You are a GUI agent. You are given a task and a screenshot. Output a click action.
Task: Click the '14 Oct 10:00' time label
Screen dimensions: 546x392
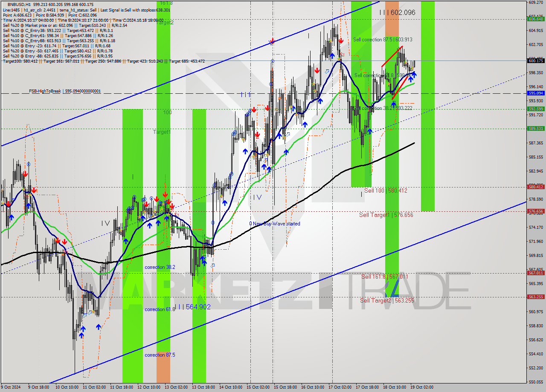tap(231, 387)
